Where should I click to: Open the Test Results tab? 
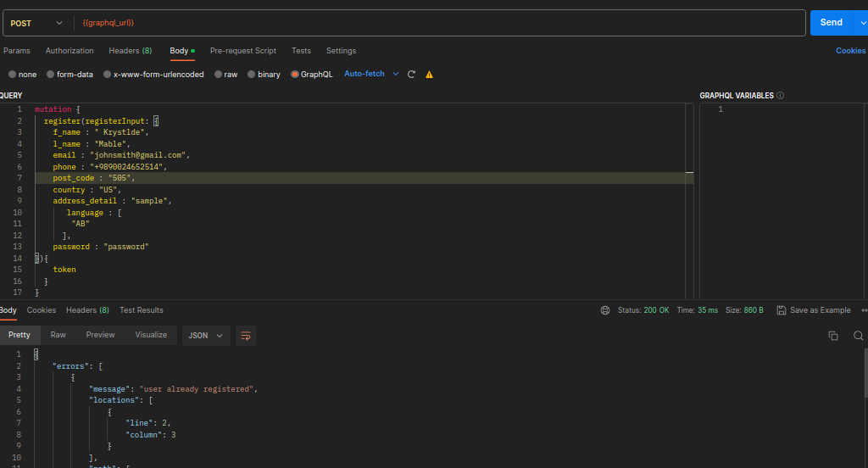pyautogui.click(x=142, y=310)
